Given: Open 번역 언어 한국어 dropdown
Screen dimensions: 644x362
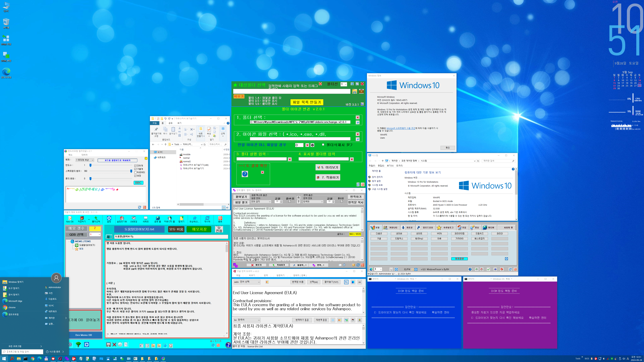Looking at the screenshot, I should 313,202.
